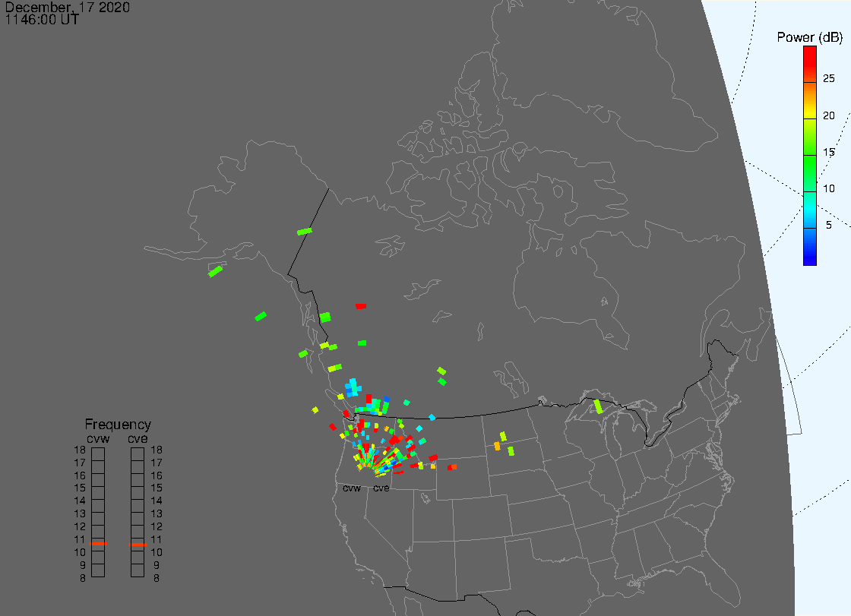The width and height of the screenshot is (851, 616).
Task: Click the orange segment of the power colorbar
Action: pos(810,100)
